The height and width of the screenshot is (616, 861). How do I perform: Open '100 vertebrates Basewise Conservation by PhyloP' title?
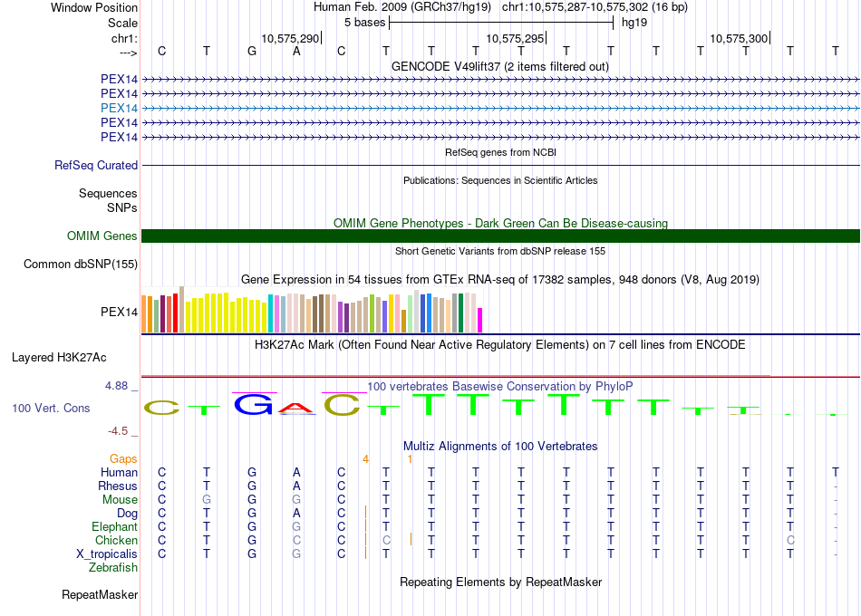500,387
